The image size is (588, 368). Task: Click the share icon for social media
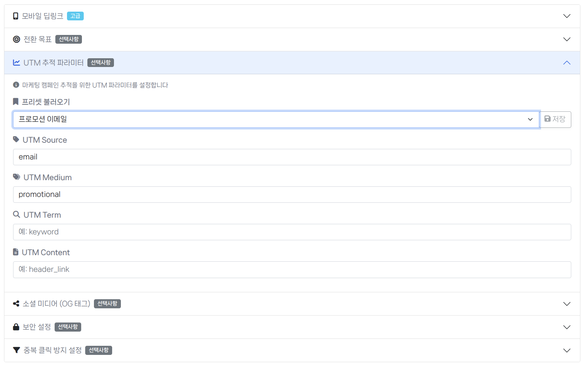16,304
